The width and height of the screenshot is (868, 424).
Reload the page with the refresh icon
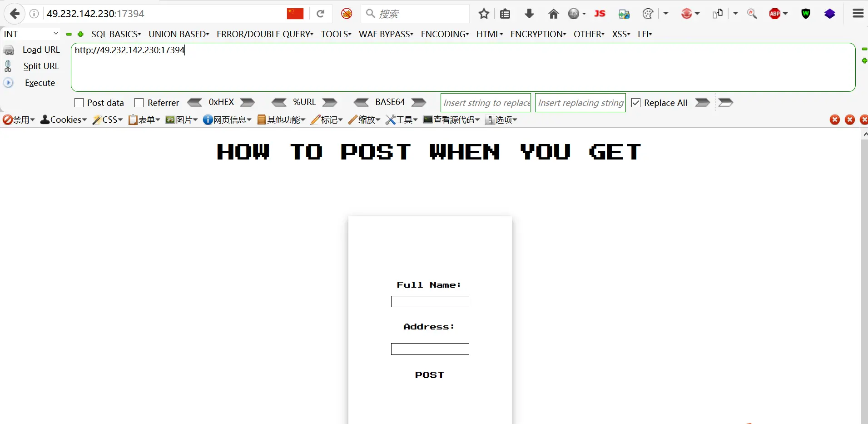click(x=320, y=14)
